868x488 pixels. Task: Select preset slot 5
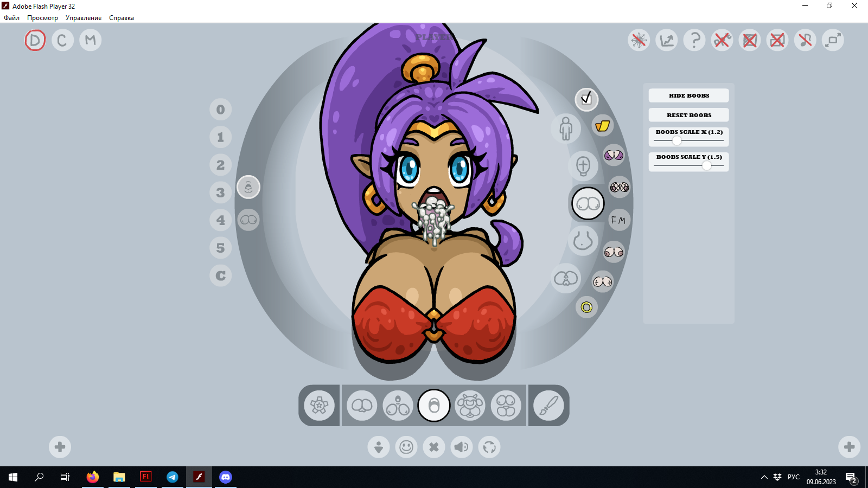coord(221,248)
